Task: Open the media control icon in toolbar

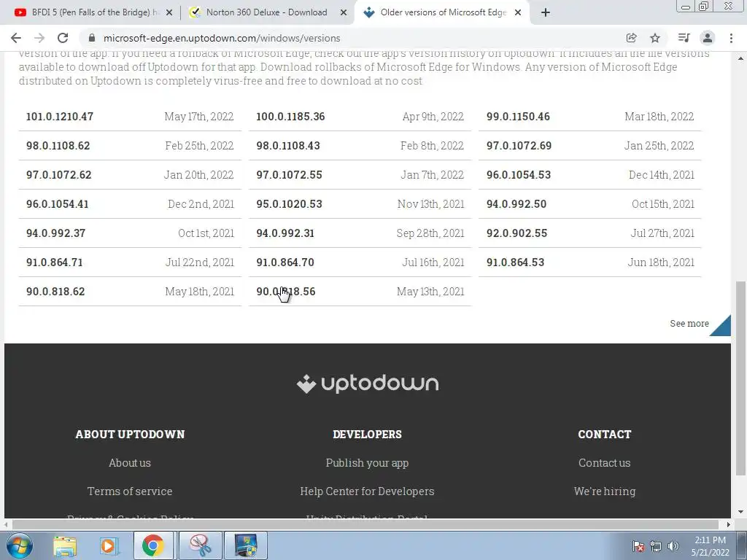Action: (x=684, y=38)
